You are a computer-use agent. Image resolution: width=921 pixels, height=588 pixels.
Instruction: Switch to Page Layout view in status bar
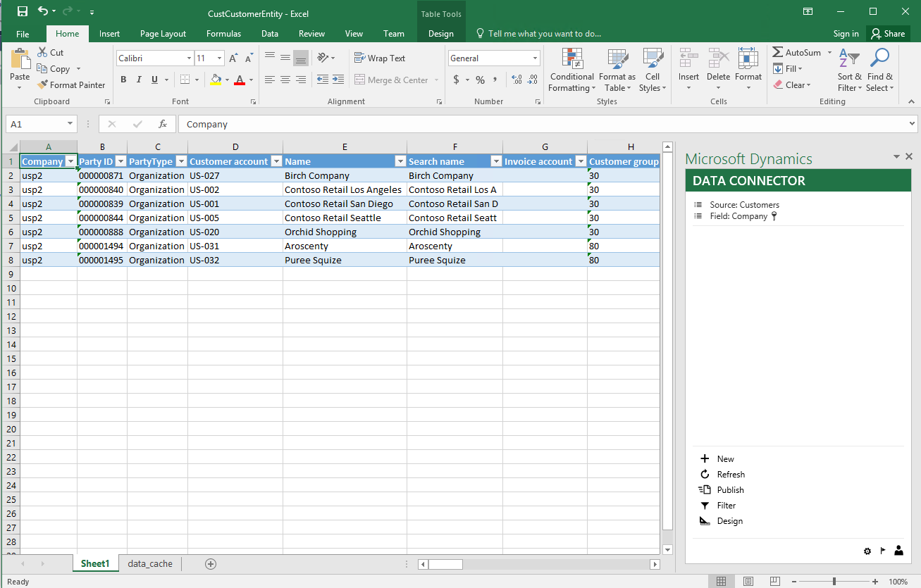click(x=748, y=580)
